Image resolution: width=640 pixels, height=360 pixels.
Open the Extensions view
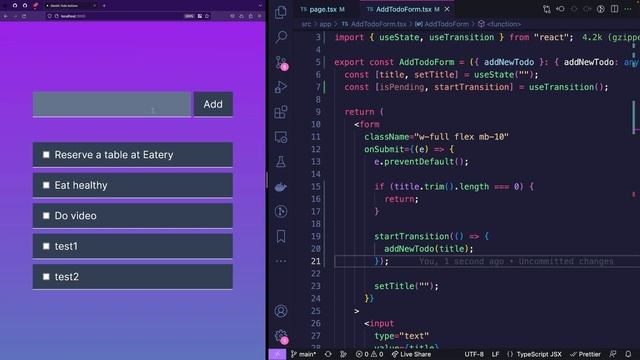pyautogui.click(x=281, y=112)
